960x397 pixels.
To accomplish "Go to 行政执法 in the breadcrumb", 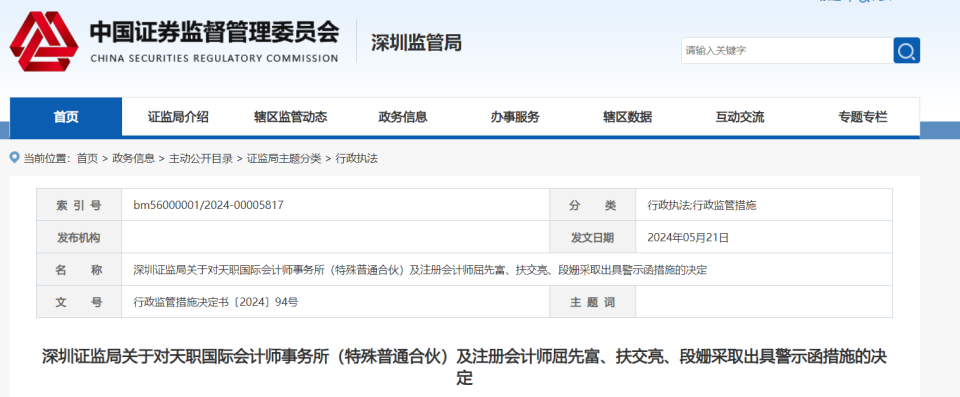I will tap(357, 159).
